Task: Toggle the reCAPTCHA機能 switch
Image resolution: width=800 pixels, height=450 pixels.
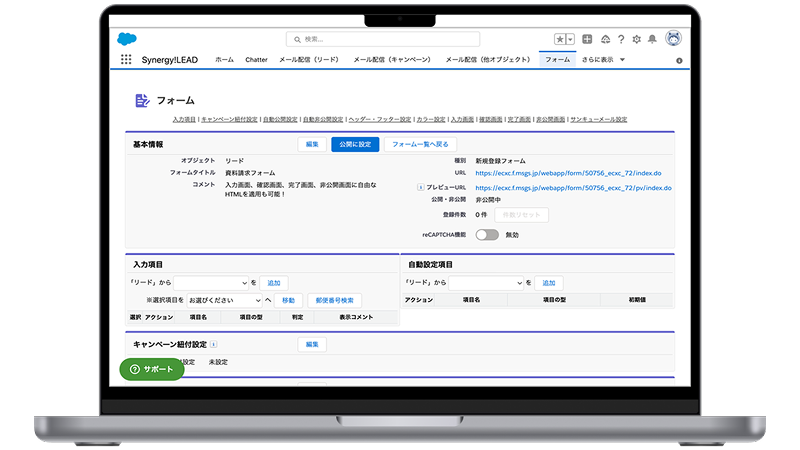Action: tap(487, 235)
